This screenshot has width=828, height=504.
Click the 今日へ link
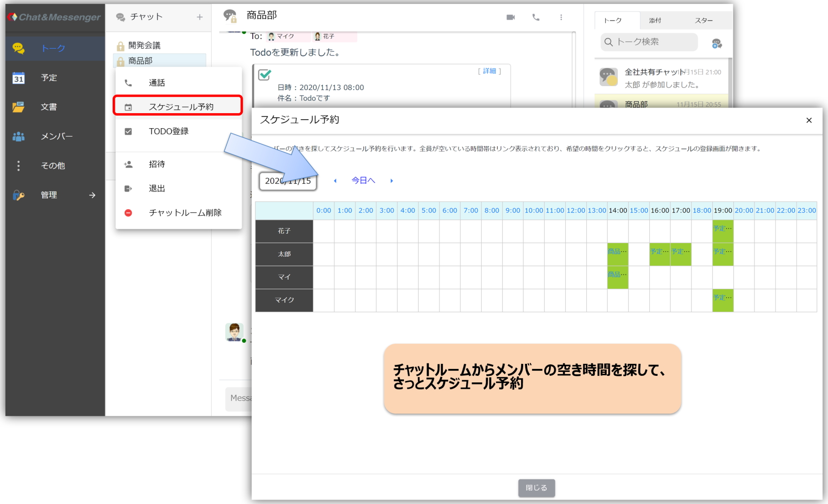(x=363, y=181)
